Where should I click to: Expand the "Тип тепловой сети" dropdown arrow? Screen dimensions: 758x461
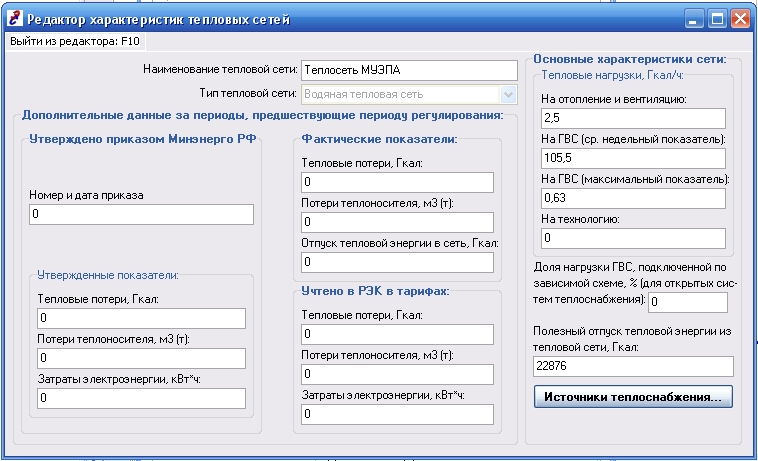(x=508, y=95)
